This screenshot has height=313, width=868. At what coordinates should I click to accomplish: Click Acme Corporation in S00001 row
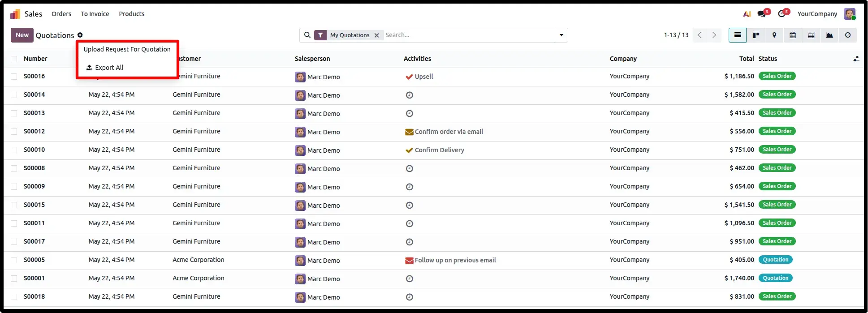point(199,278)
